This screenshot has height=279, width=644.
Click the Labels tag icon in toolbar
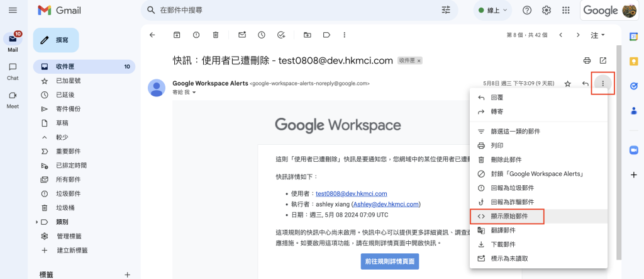(x=327, y=35)
